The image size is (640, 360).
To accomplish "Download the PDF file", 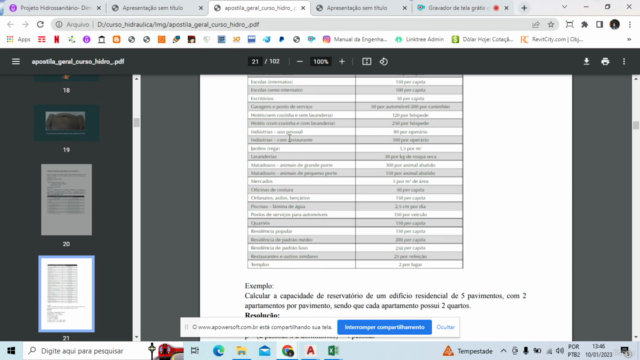I will point(586,62).
